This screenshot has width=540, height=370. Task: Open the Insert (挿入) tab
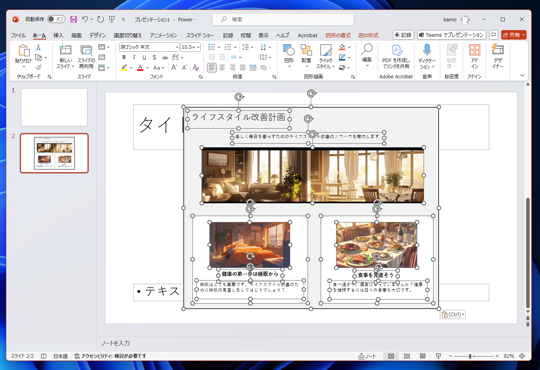58,35
